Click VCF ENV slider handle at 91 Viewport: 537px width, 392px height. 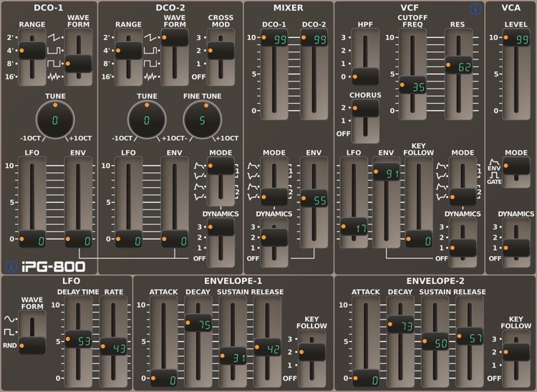(387, 172)
